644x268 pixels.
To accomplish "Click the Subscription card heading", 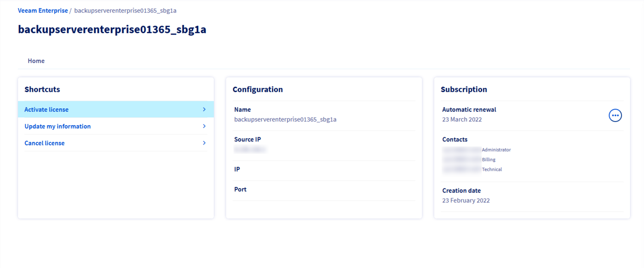I will 464,89.
